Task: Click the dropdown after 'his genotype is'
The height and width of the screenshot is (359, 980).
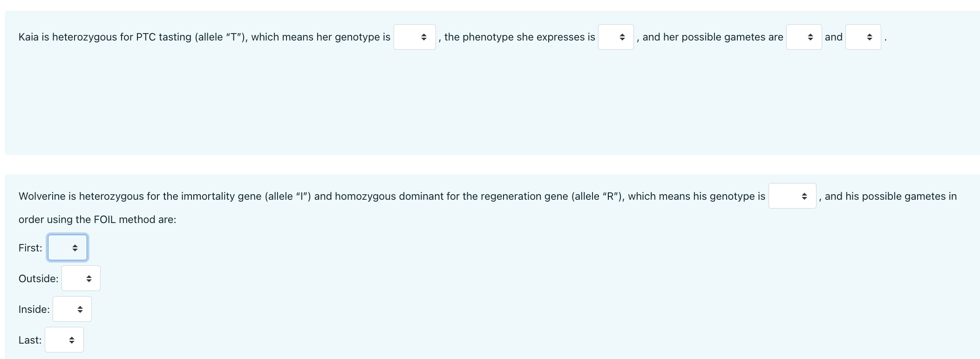Action: [x=792, y=196]
